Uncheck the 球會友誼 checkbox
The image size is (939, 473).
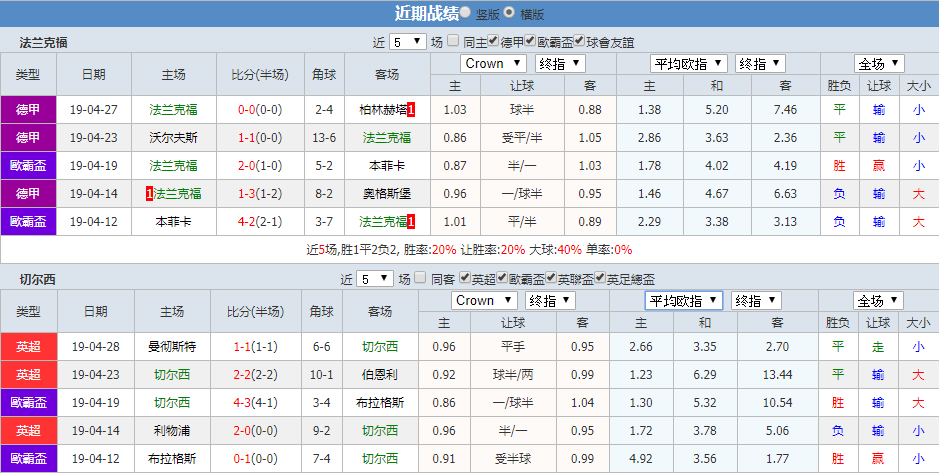pos(579,41)
